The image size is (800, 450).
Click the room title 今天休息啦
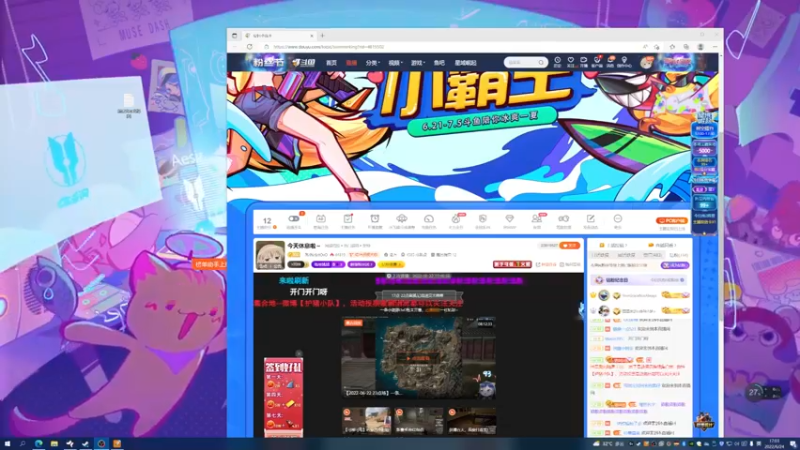click(302, 246)
